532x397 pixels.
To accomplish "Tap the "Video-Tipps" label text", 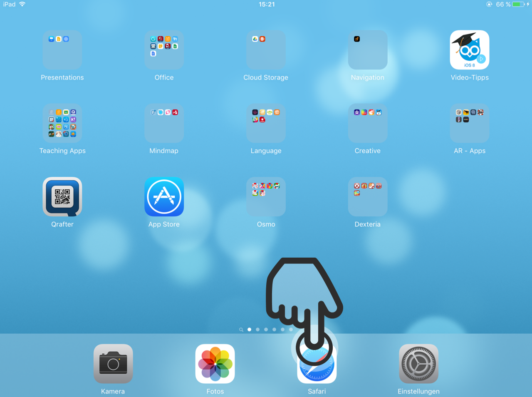I will [470, 77].
